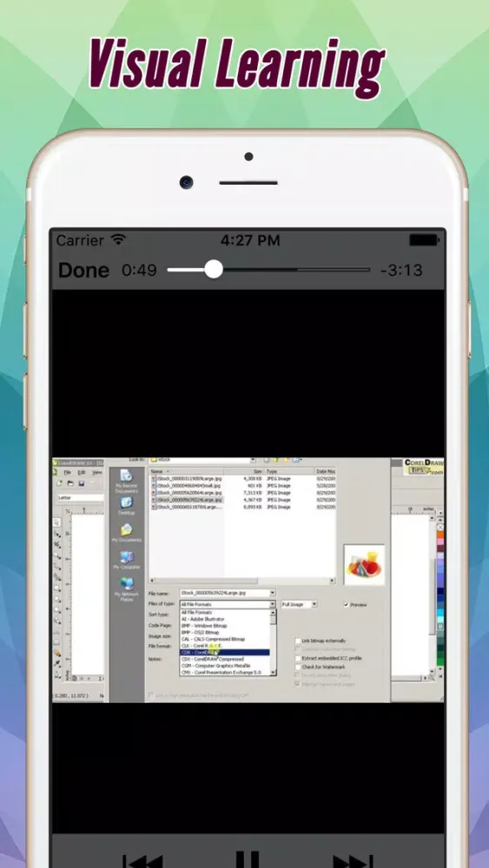Select file iStock_000003119059Large.jpg
The width and height of the screenshot is (489, 868).
pyautogui.click(x=187, y=478)
